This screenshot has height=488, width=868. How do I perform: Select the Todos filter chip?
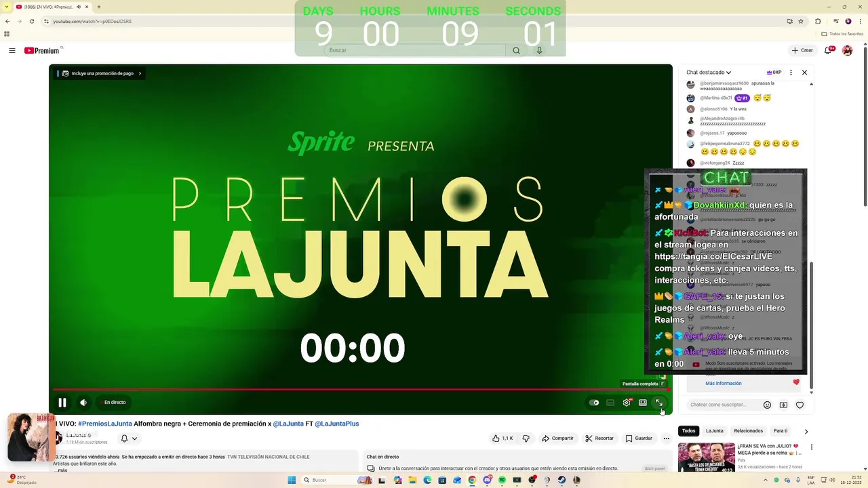[x=688, y=431]
